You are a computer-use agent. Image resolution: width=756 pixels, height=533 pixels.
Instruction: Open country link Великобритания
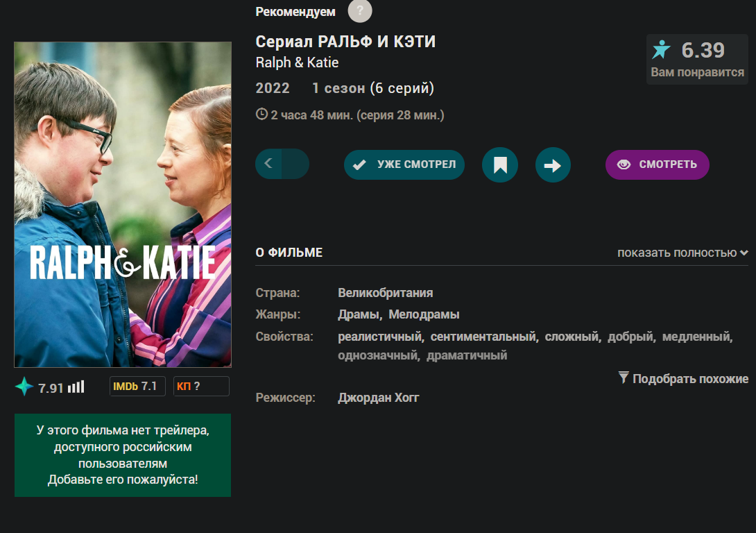[x=385, y=293]
